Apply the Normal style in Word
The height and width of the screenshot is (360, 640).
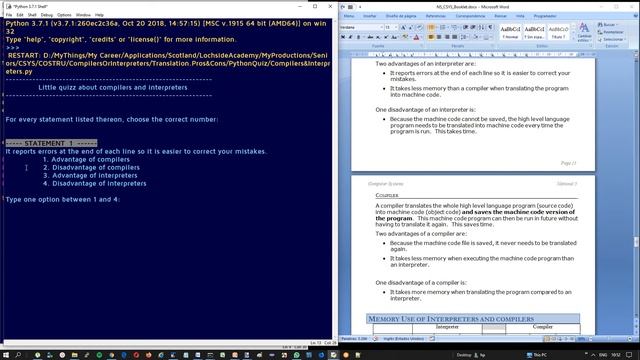tap(510, 32)
